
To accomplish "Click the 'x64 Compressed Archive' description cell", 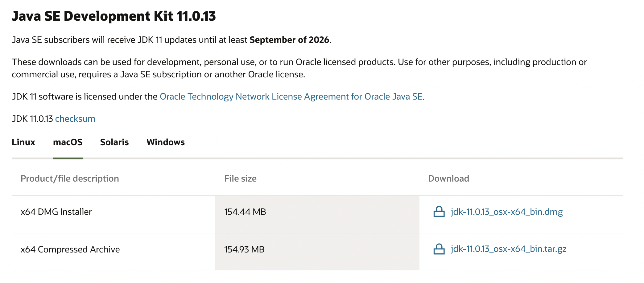I will pos(114,252).
